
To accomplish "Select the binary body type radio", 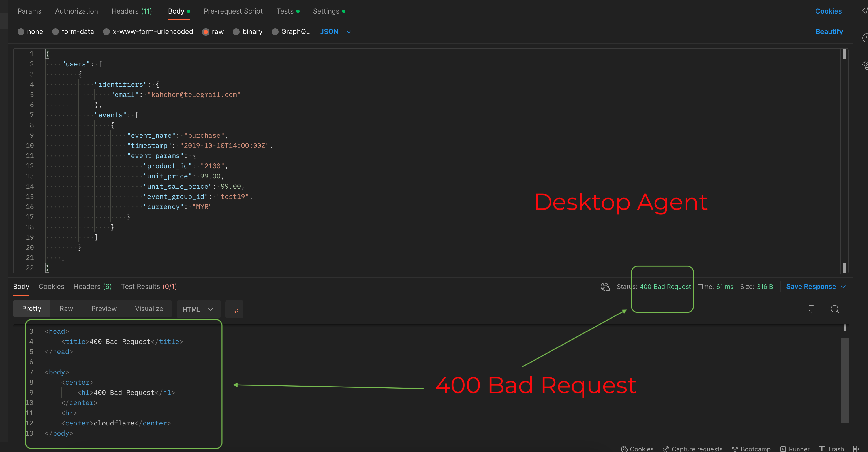I will [236, 32].
